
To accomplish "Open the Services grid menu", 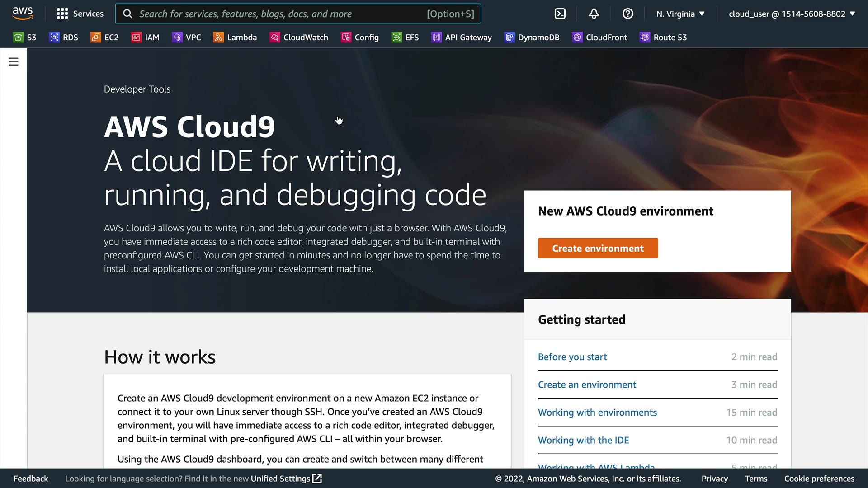I will 80,14.
